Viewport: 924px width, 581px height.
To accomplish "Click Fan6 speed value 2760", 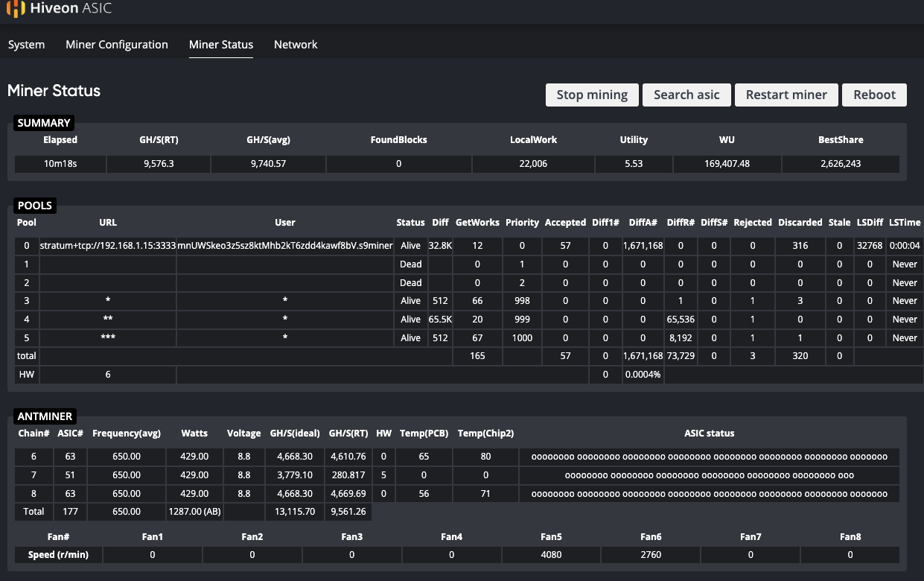I will [x=651, y=555].
